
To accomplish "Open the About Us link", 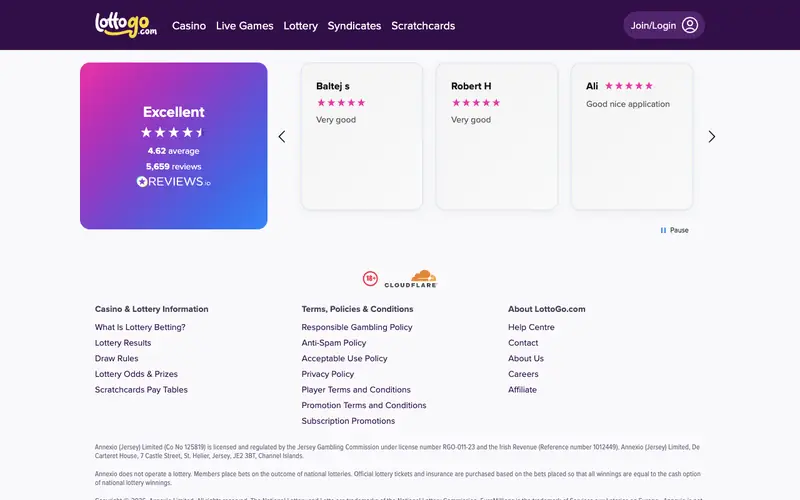I will 526,358.
